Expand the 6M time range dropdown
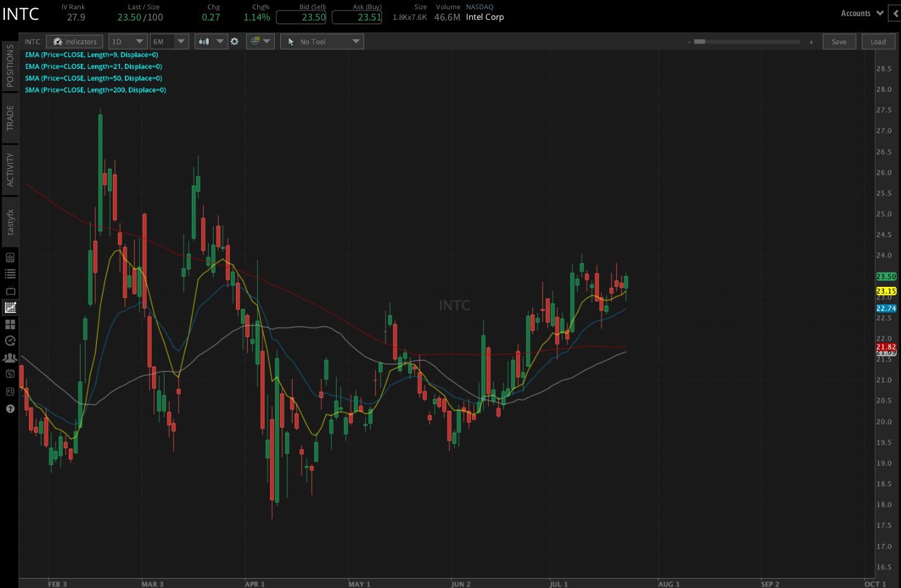901x588 pixels. pos(170,42)
